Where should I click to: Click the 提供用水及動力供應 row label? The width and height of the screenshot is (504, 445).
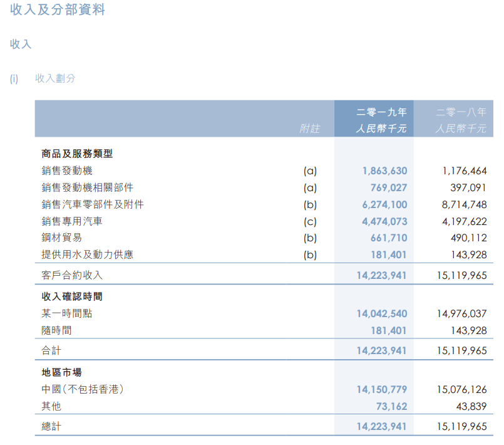point(88,254)
